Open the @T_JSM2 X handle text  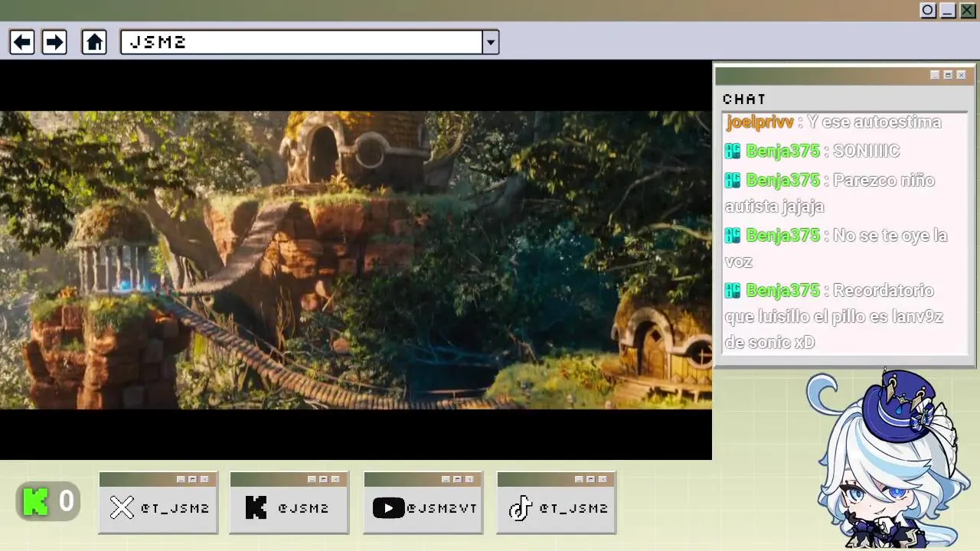(x=175, y=508)
